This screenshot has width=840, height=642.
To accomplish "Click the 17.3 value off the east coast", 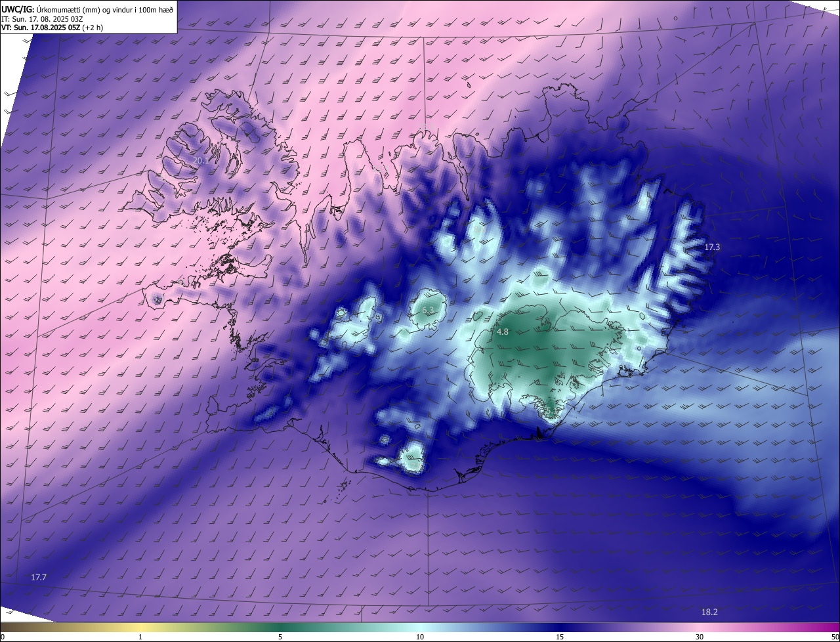I will pyautogui.click(x=712, y=247).
